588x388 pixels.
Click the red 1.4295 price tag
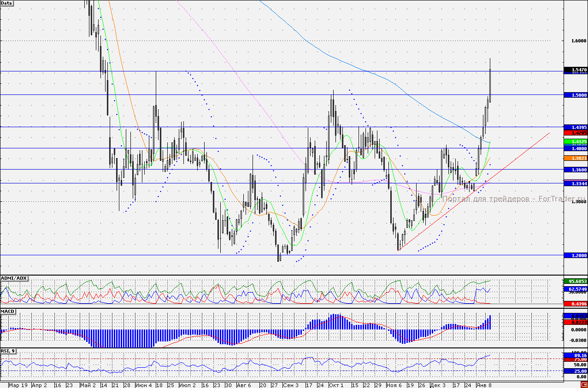[x=575, y=132]
